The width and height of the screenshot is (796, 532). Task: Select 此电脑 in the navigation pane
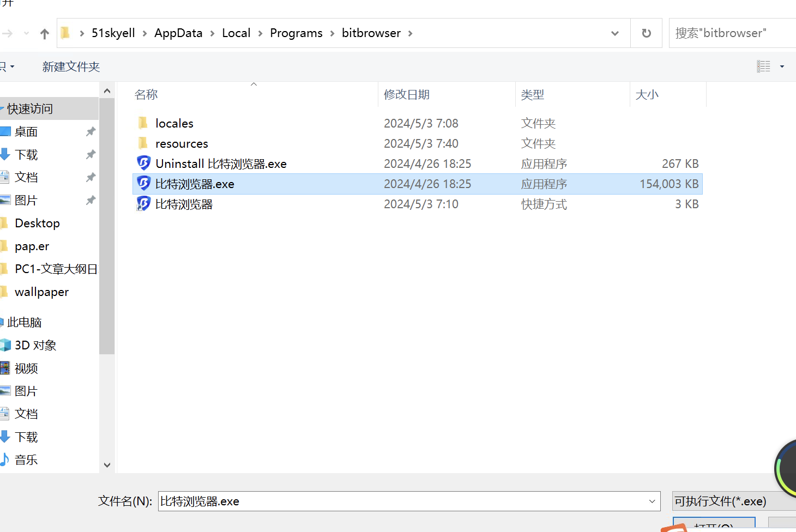coord(25,323)
